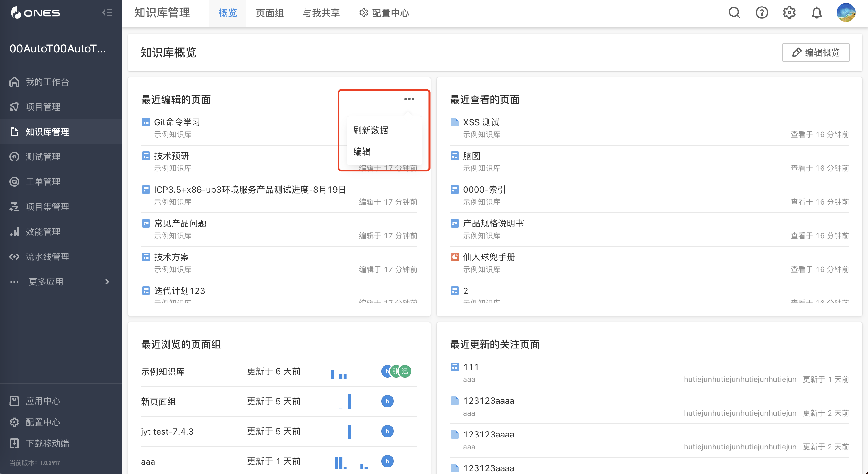The width and height of the screenshot is (868, 474).
Task: Open the 0000-索引 page
Action: 484,190
